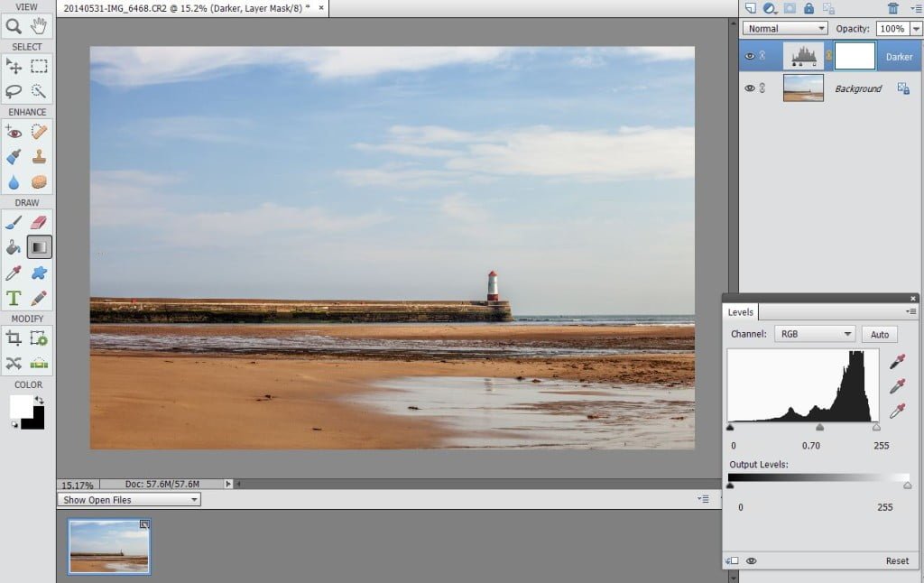The height and width of the screenshot is (583, 924).
Task: Select the Brush tool
Action: 14,222
